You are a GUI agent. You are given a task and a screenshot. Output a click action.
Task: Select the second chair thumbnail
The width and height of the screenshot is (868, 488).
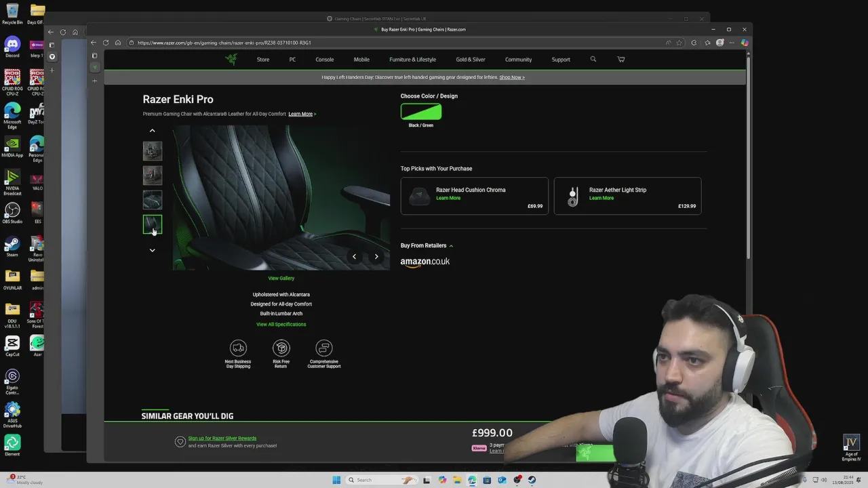pyautogui.click(x=153, y=175)
